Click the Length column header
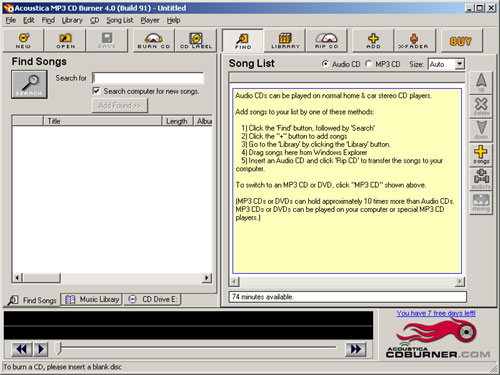This screenshot has height=375, width=500. pos(177,121)
